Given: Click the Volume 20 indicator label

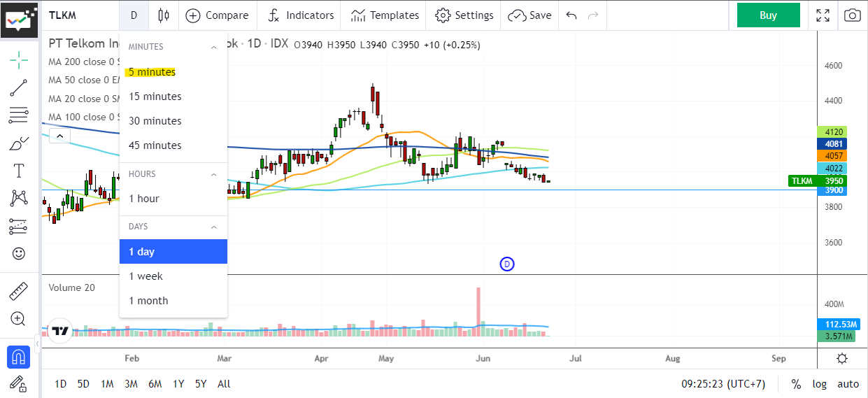Looking at the screenshot, I should click(71, 287).
